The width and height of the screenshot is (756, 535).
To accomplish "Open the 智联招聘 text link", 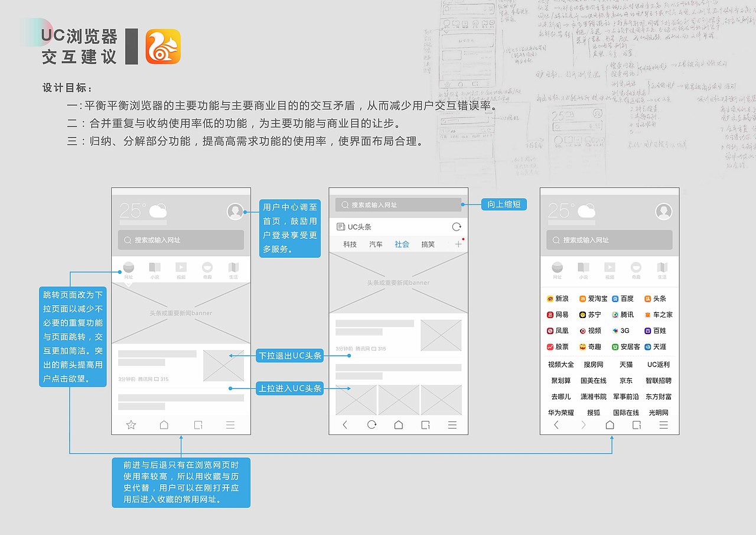I will coord(658,381).
